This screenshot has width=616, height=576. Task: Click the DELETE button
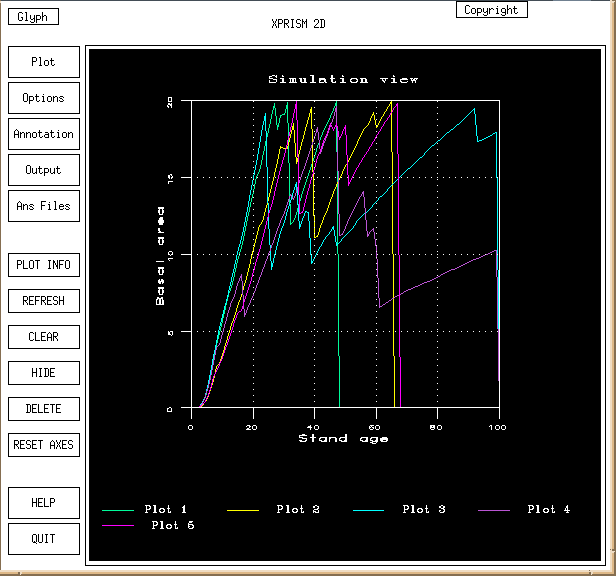(x=44, y=409)
